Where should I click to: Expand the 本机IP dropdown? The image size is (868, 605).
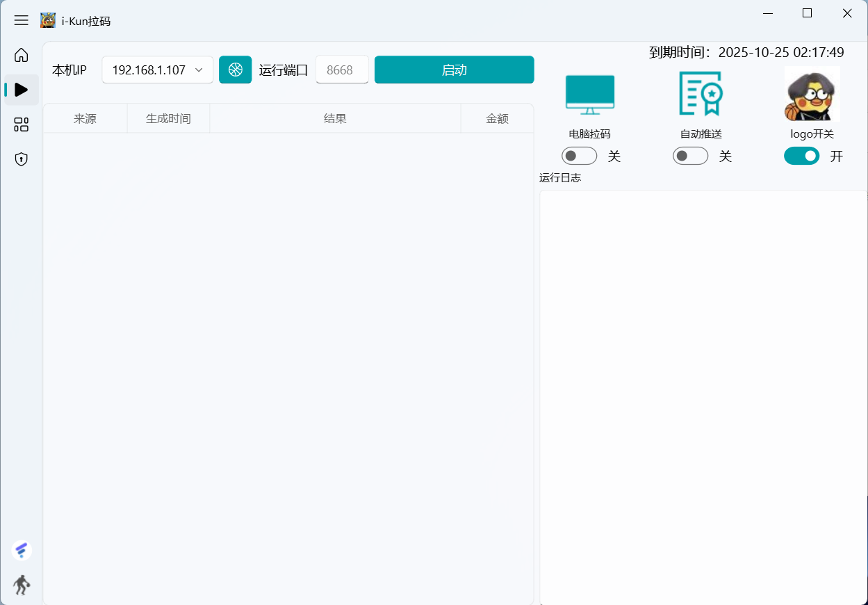[158, 70]
